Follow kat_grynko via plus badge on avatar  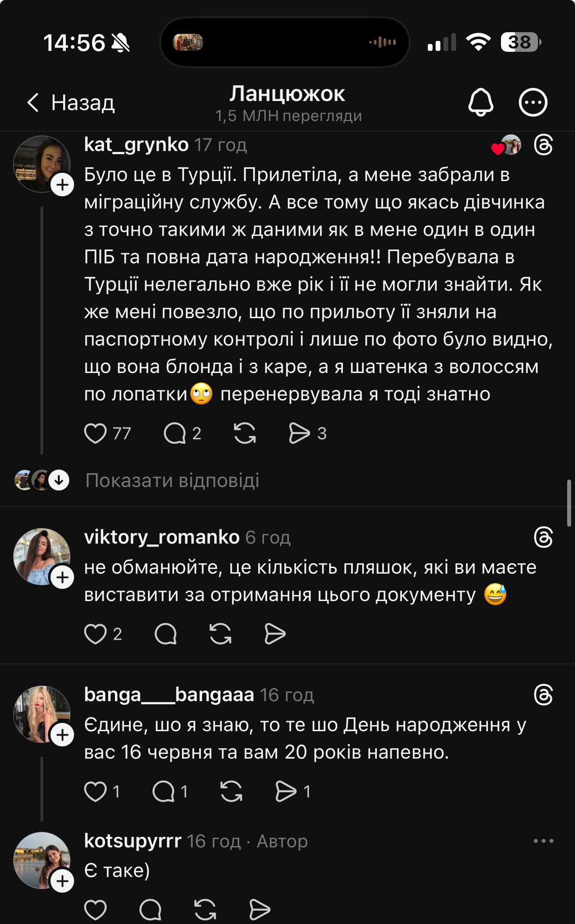point(62,185)
